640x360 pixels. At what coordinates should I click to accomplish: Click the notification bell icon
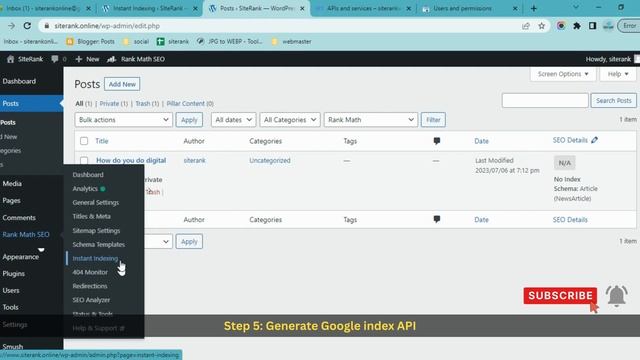(616, 295)
